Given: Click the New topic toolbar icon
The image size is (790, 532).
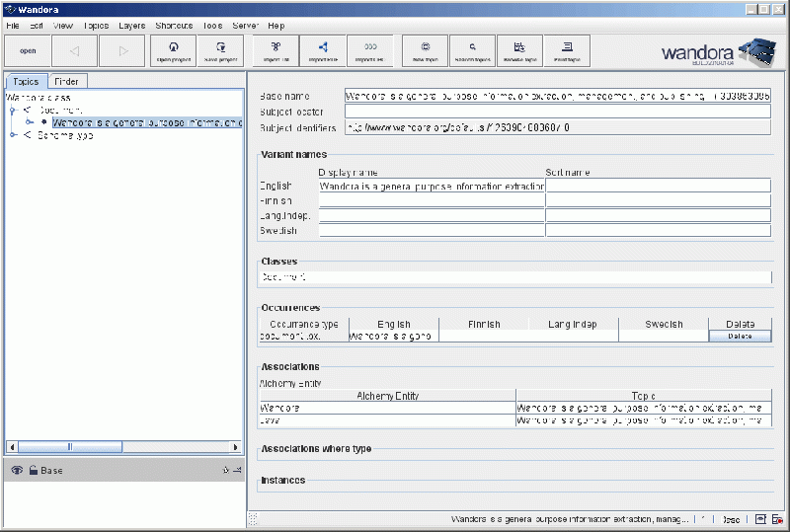Looking at the screenshot, I should [x=426, y=51].
